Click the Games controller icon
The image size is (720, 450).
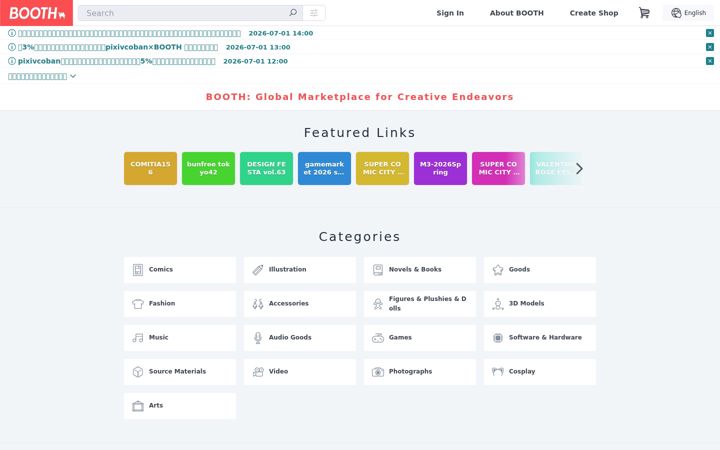[x=378, y=338]
